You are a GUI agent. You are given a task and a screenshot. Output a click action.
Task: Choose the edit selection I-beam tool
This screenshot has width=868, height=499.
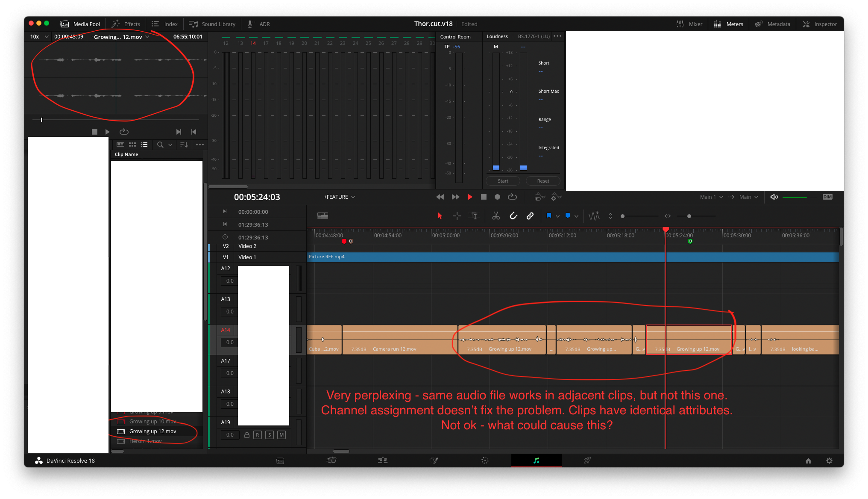point(474,216)
